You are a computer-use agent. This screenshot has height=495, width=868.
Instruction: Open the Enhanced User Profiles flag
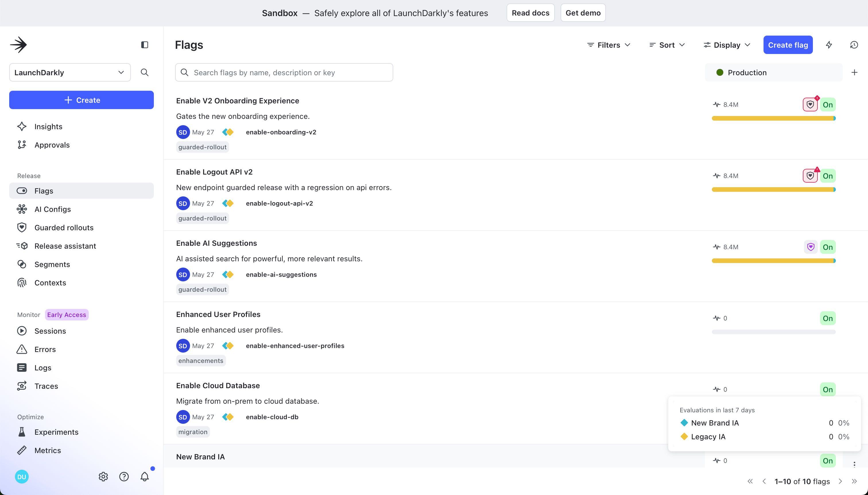pos(218,314)
